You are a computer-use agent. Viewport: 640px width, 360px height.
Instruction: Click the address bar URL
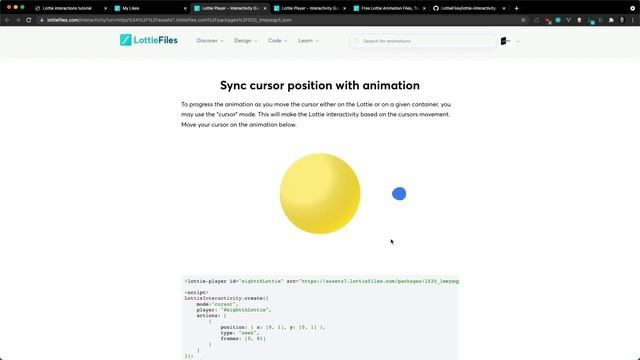(x=169, y=20)
